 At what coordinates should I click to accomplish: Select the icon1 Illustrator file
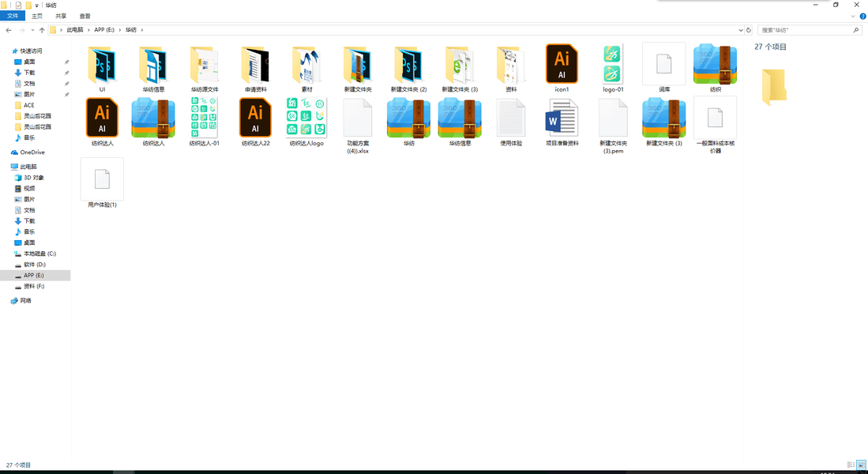(562, 64)
